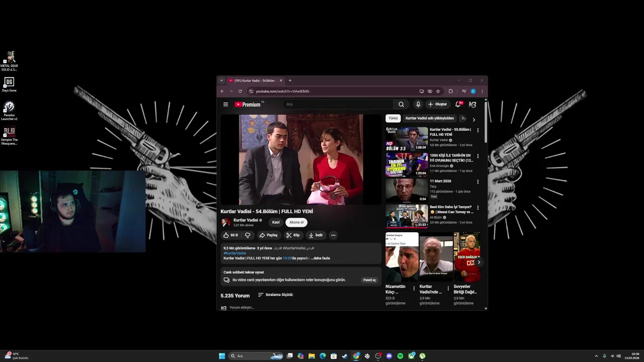Open options for Nizamettin Kılıçı short
The width and height of the screenshot is (644, 362).
click(x=414, y=289)
